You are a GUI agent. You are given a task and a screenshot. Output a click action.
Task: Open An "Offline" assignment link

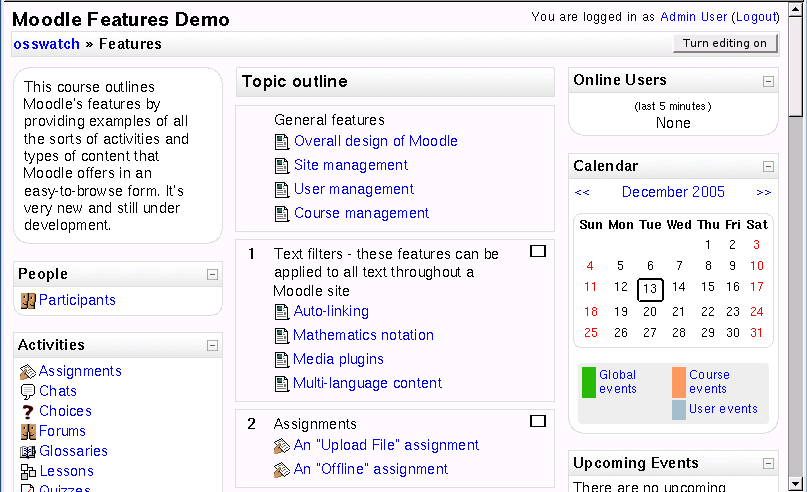371,469
